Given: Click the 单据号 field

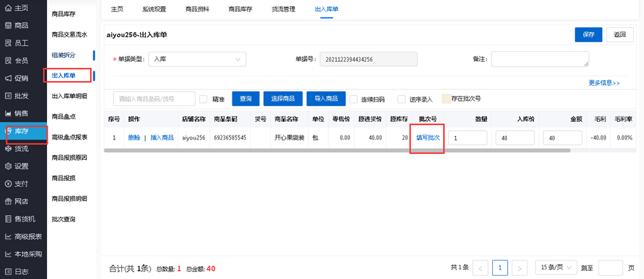Looking at the screenshot, I should [369, 59].
